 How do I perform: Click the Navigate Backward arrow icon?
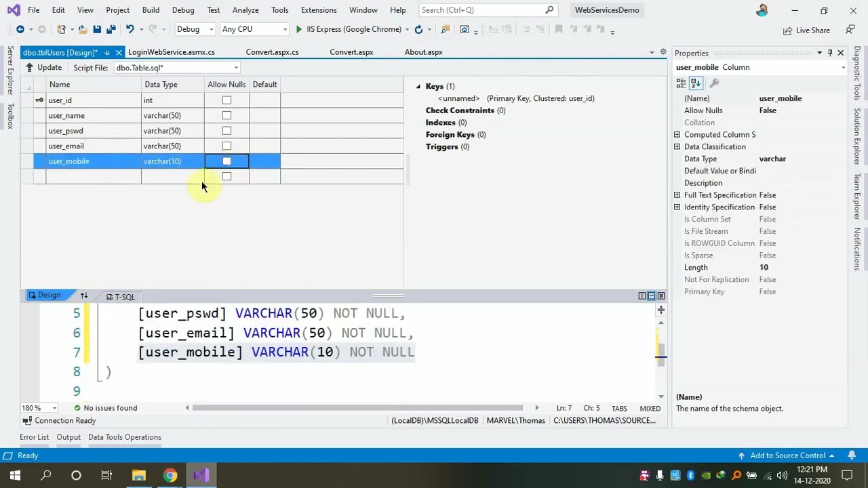coord(20,29)
